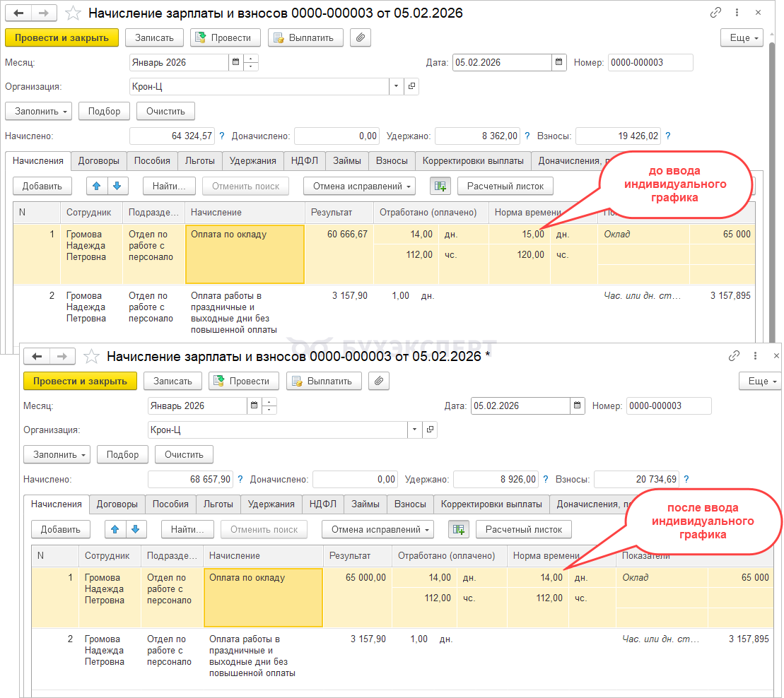The image size is (784, 698).
Task: Open the Дата calendar picker in the upper window
Action: coord(558,62)
